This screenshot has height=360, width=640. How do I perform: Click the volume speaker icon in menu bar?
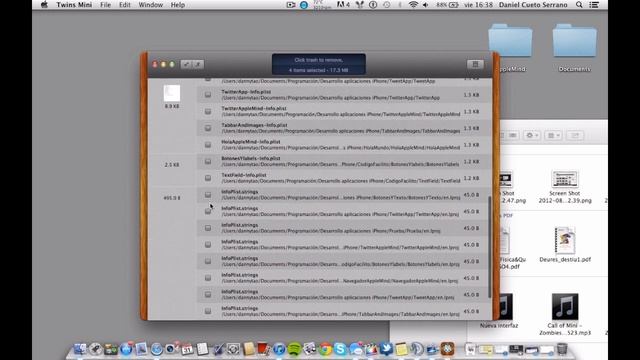click(x=426, y=5)
